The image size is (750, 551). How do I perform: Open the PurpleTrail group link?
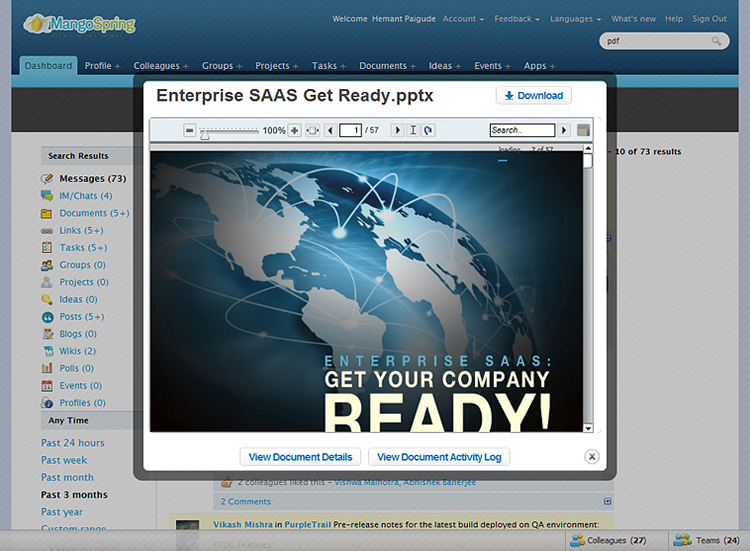point(308,524)
